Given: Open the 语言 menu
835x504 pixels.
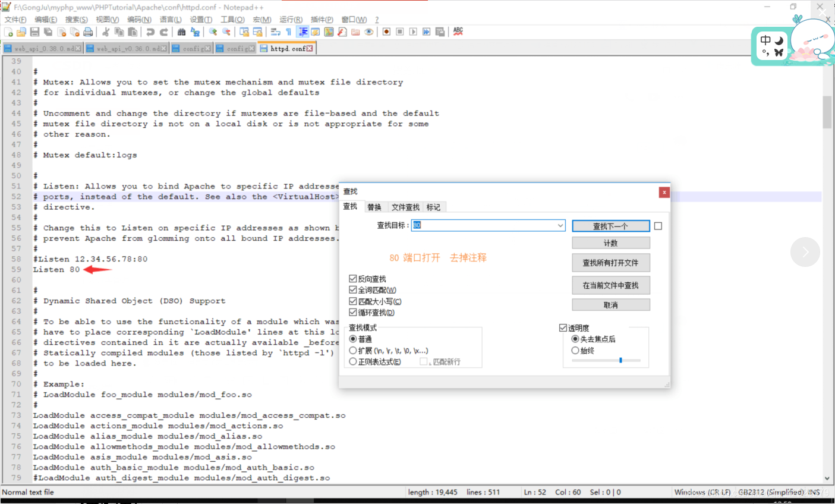Looking at the screenshot, I should [x=171, y=20].
